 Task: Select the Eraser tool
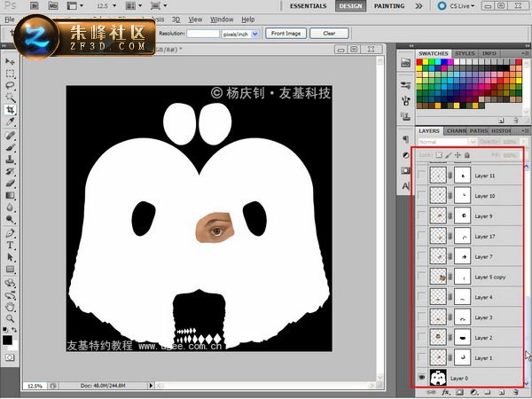[10, 184]
